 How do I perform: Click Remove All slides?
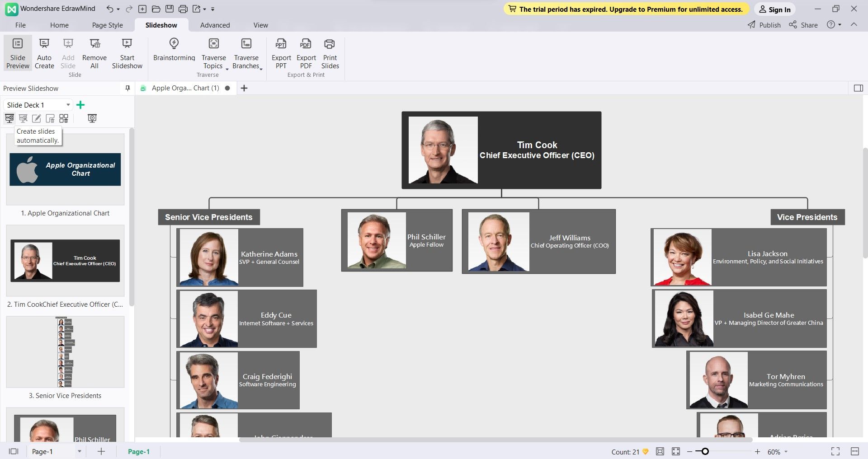point(94,53)
